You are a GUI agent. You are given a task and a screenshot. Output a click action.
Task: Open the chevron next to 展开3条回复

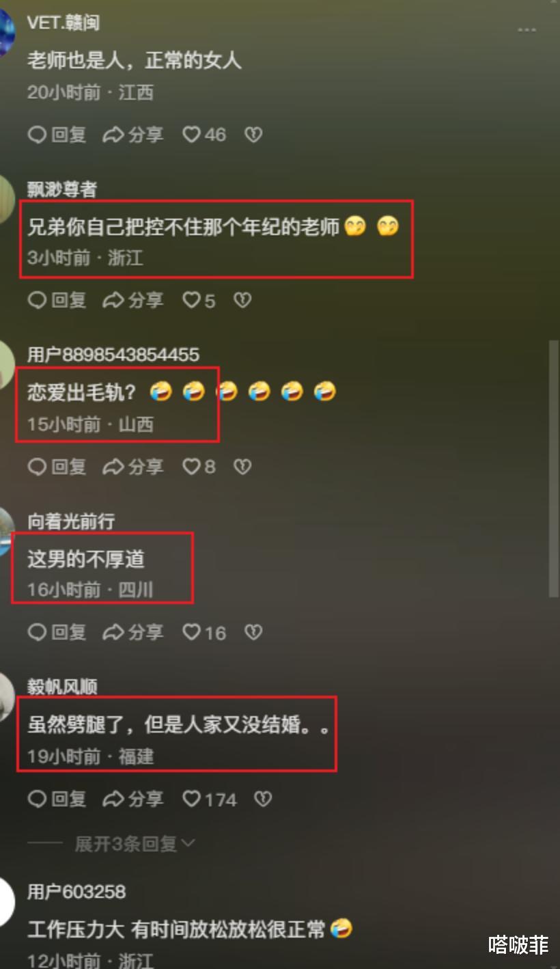(x=188, y=845)
